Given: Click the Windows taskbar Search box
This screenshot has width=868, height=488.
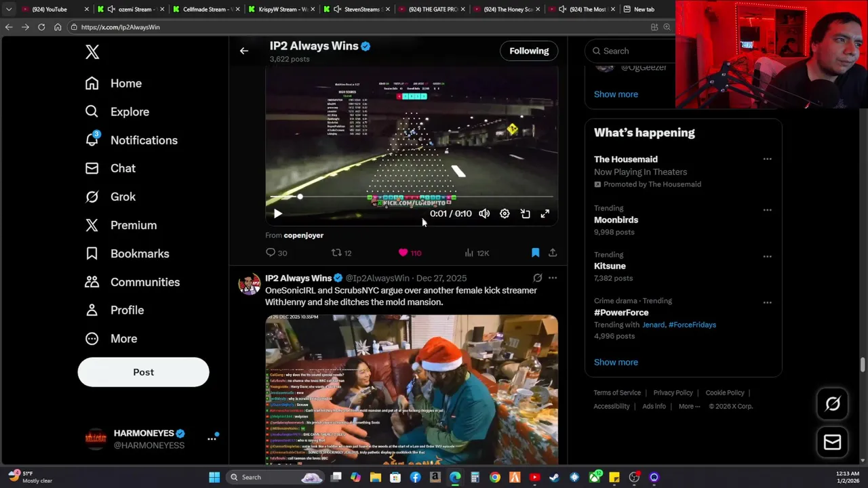Looking at the screenshot, I should pyautogui.click(x=276, y=477).
